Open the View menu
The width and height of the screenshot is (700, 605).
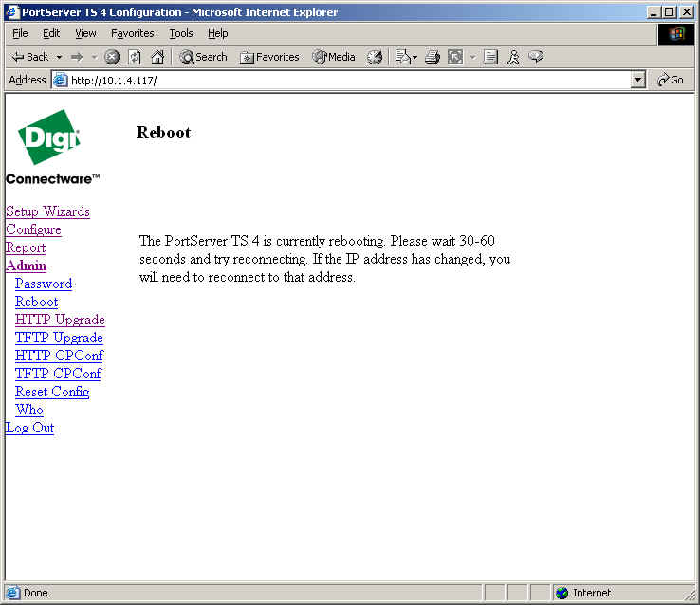(85, 33)
